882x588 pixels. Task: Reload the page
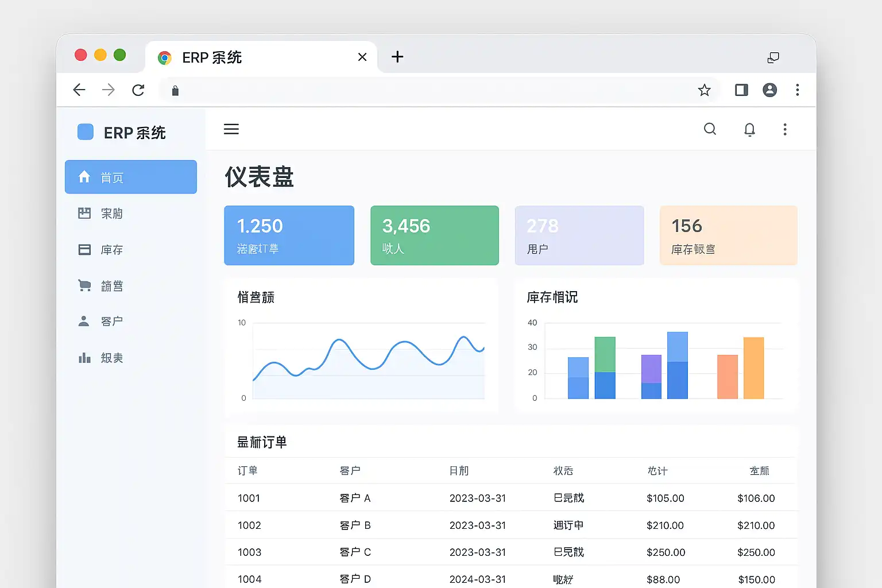[x=138, y=90]
